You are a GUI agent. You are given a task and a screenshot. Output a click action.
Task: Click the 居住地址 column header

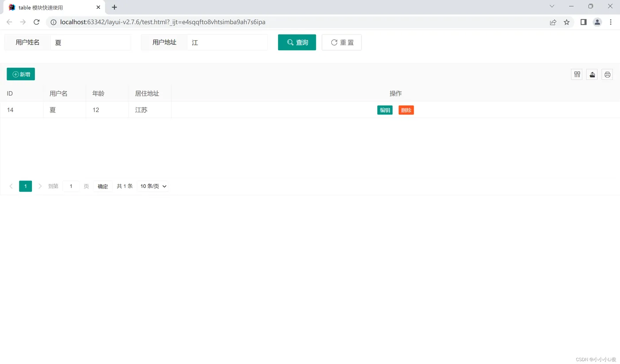(150, 93)
